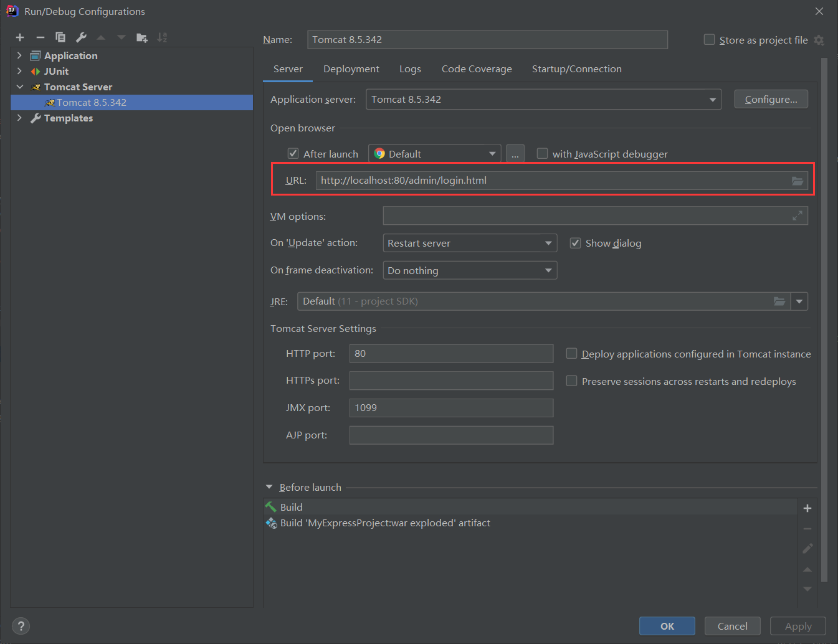Expand JUnit tree node
Viewport: 838px width, 644px height.
(x=19, y=71)
